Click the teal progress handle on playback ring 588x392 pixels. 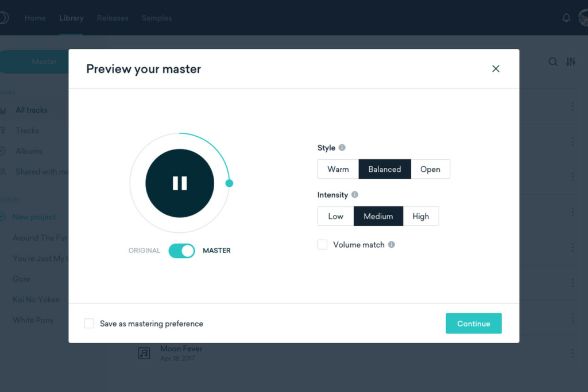pos(229,183)
